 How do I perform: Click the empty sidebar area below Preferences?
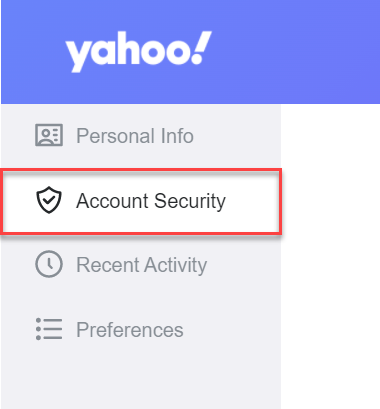pyautogui.click(x=141, y=383)
